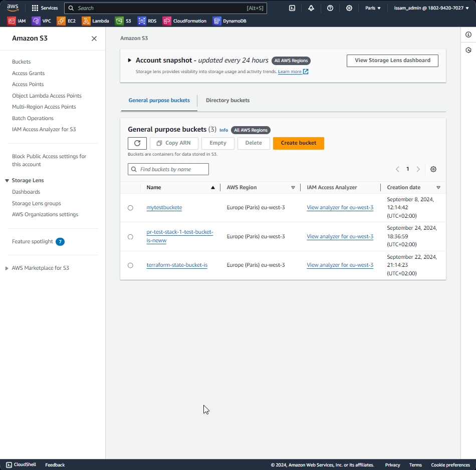Open Storage Lens groups
Screen dimensions: 476x470
pyautogui.click(x=37, y=203)
